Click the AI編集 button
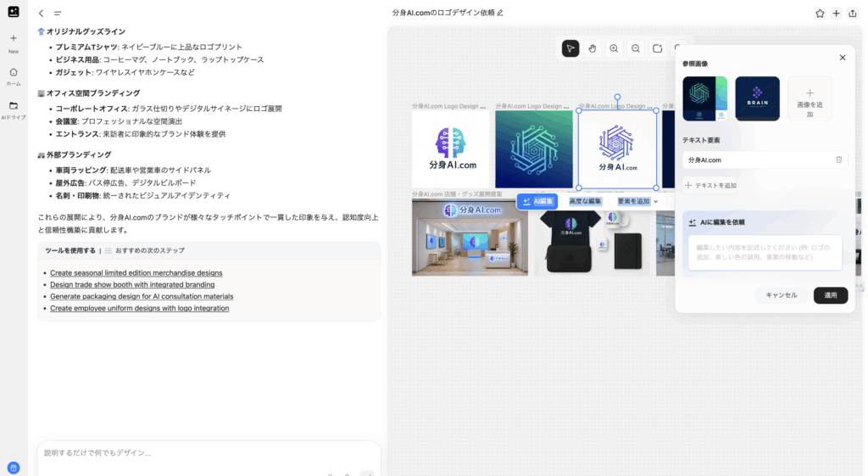The image size is (868, 476). (537, 201)
